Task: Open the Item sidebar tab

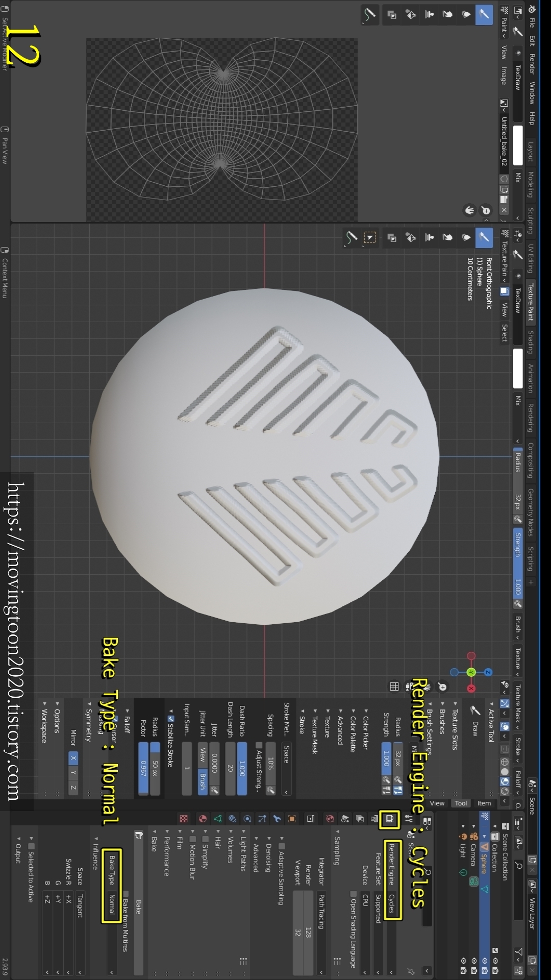Action: (x=484, y=803)
